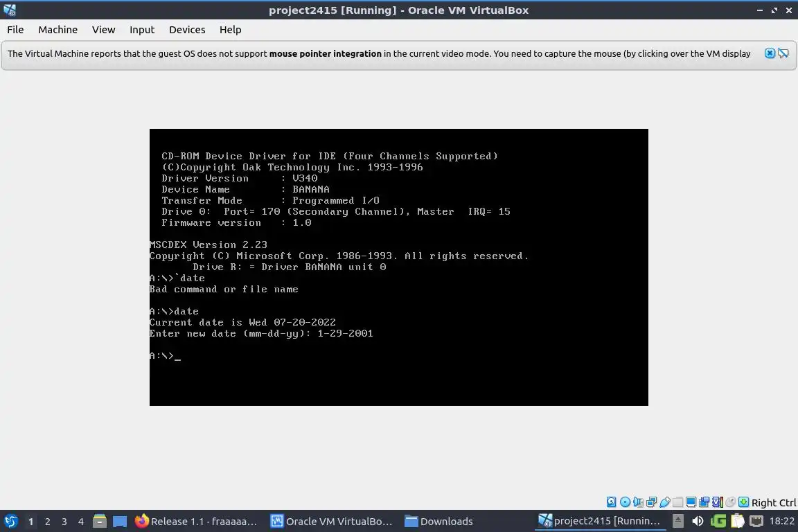Minimize the VirtualBox VM window
Image resolution: width=798 pixels, height=532 pixels.
point(760,10)
